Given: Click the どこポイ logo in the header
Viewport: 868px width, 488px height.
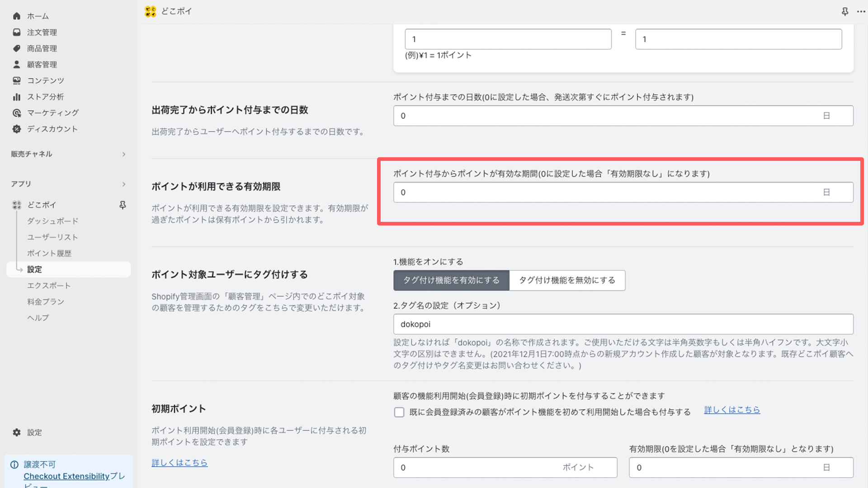Looking at the screenshot, I should point(150,11).
